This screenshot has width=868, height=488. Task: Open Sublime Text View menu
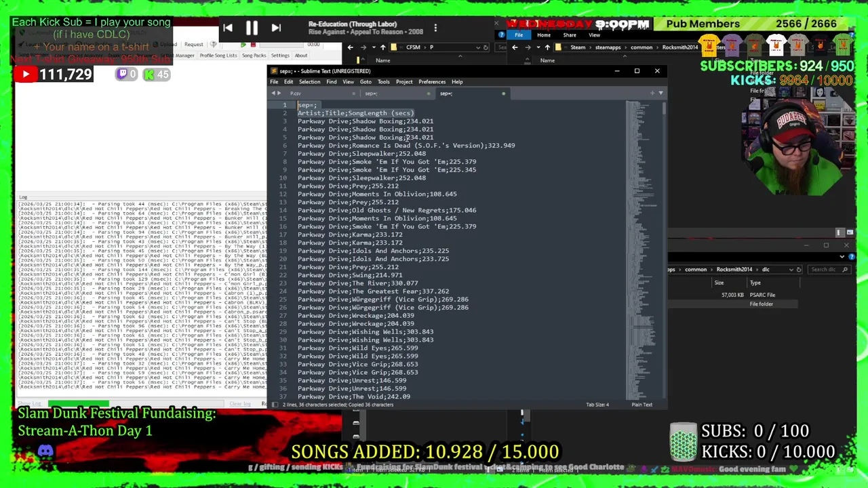point(348,82)
